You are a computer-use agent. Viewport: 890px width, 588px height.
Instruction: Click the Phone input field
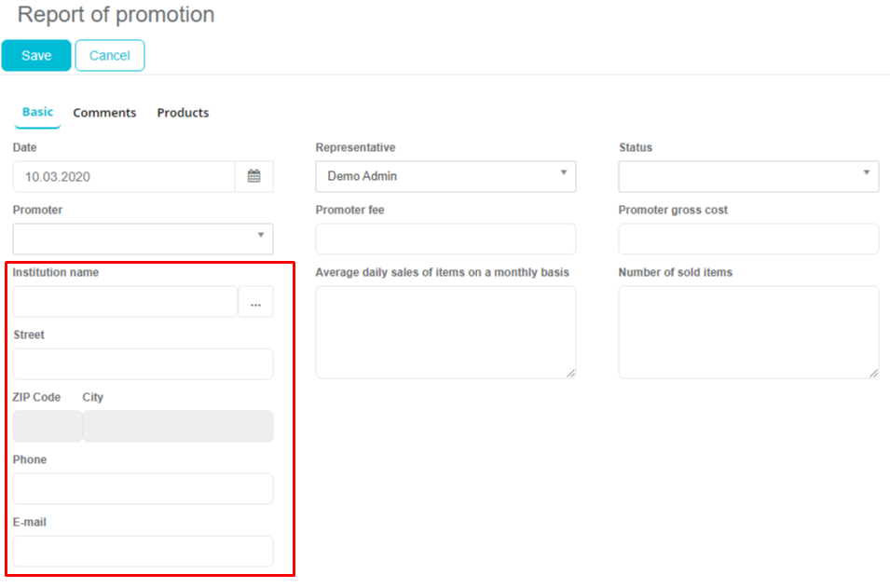143,488
